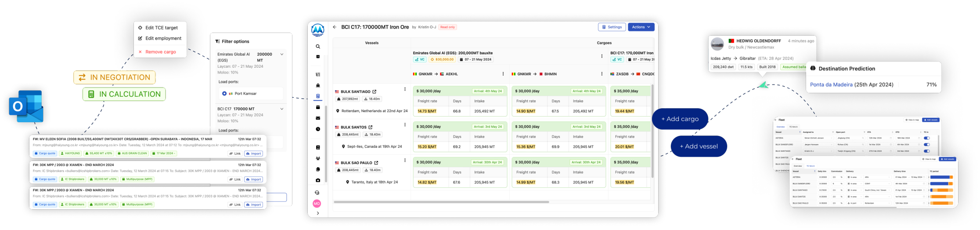Select the Port Kamsar radio button
Screen dimensions: 980x230
224,94
